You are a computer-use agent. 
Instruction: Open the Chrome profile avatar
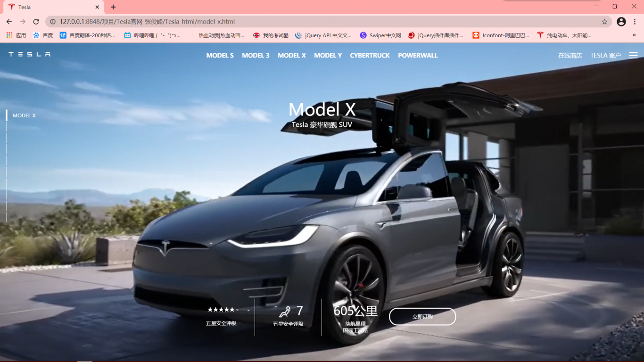coord(621,22)
